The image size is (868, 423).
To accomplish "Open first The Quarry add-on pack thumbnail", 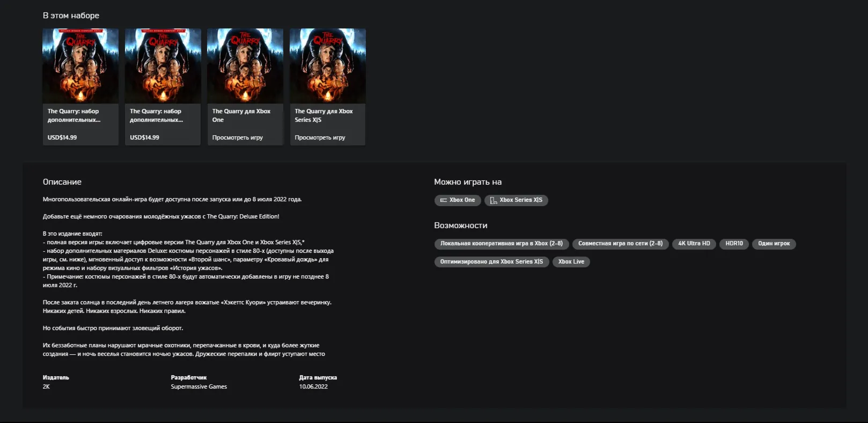I will (x=80, y=65).
